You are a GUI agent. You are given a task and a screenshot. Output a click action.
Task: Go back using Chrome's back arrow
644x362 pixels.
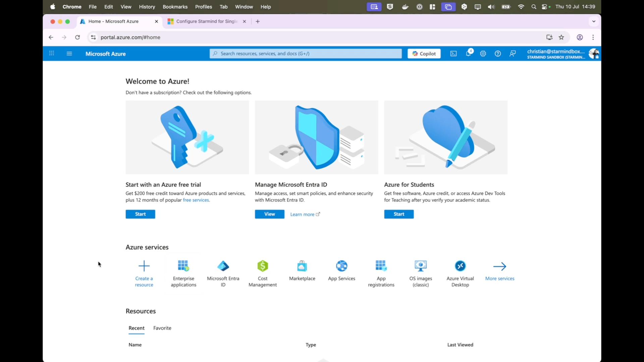coord(51,37)
